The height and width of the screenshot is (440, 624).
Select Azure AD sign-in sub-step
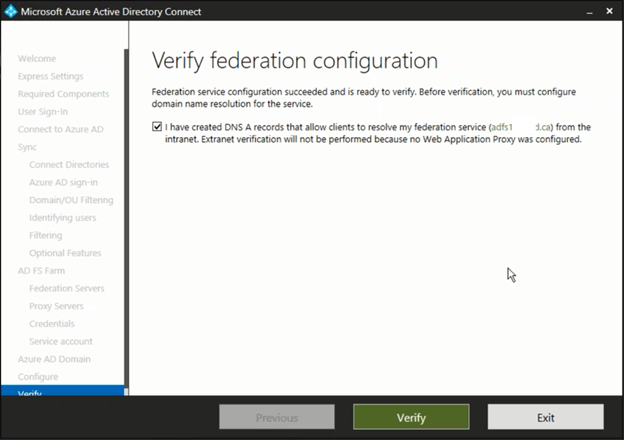(63, 182)
